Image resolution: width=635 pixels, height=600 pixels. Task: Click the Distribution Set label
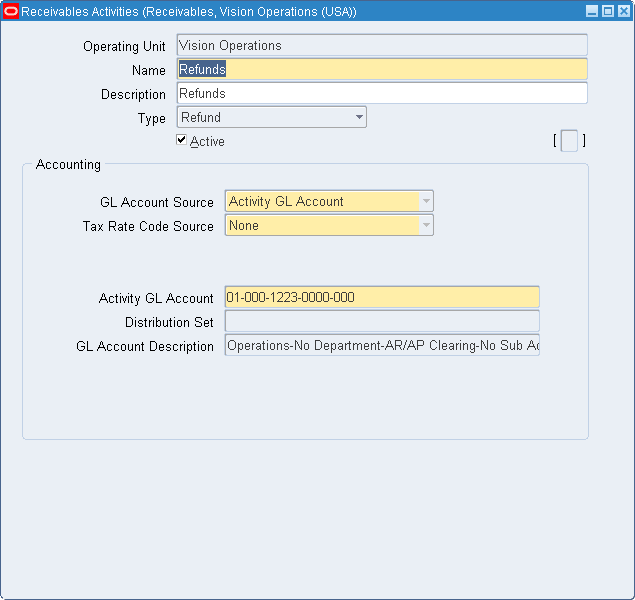(169, 322)
